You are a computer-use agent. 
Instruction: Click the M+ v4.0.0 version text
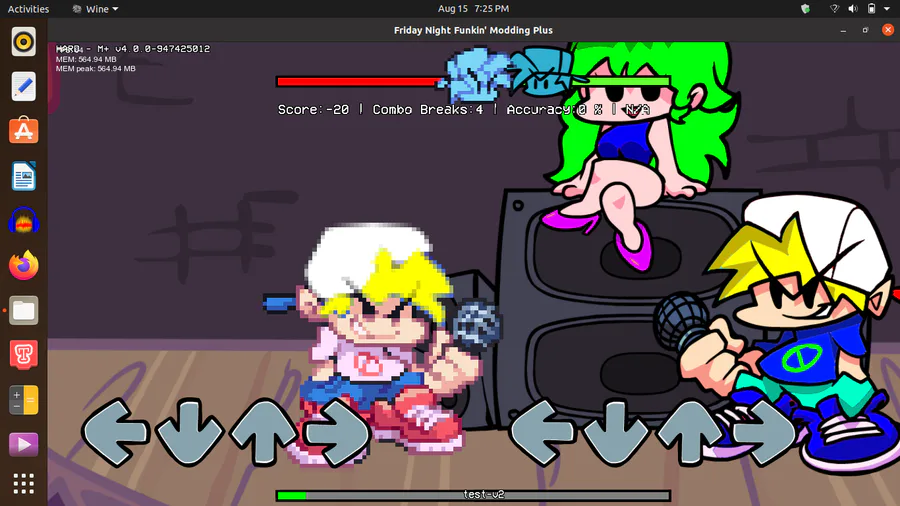[154, 49]
